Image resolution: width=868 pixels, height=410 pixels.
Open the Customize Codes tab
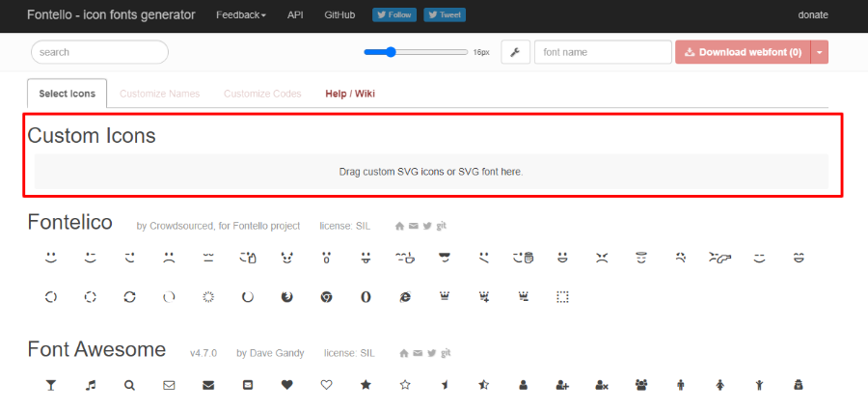pos(262,94)
